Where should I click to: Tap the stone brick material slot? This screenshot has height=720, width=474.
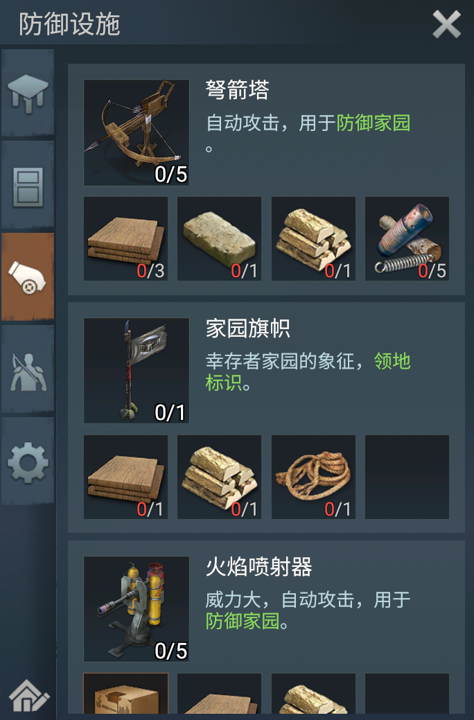[x=219, y=239]
